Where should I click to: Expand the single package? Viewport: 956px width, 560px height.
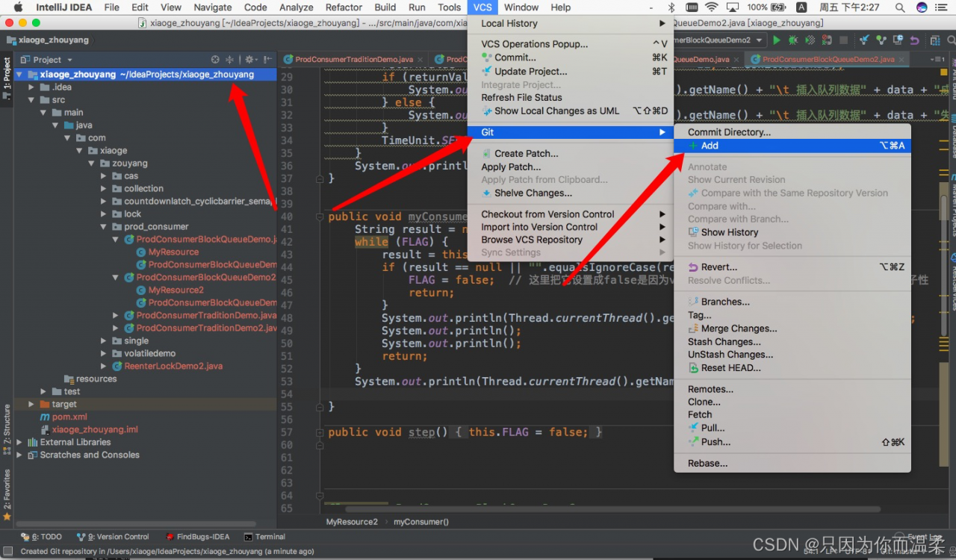tap(104, 341)
